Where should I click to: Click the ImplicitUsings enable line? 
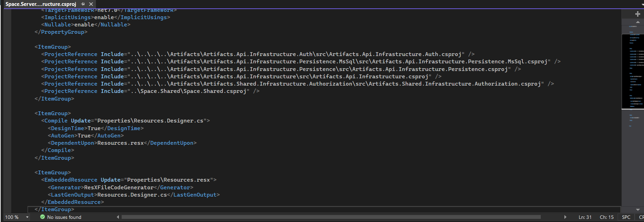(106, 17)
